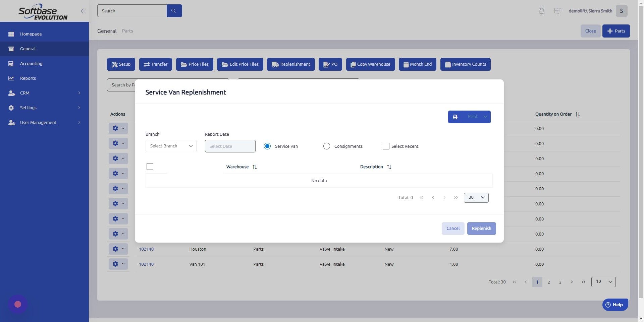This screenshot has width=644, height=322.
Task: Click the Cancel button
Action: [453, 228]
